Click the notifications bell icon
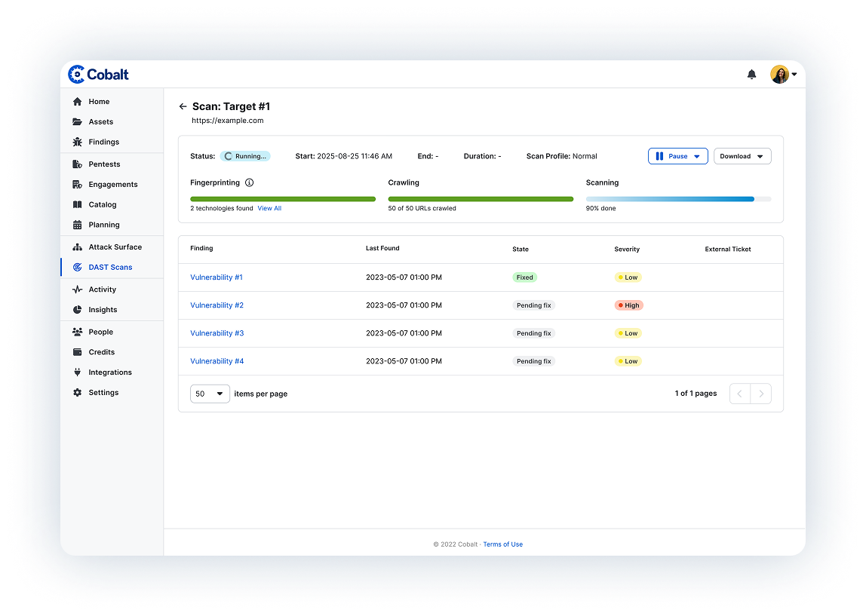 751,75
